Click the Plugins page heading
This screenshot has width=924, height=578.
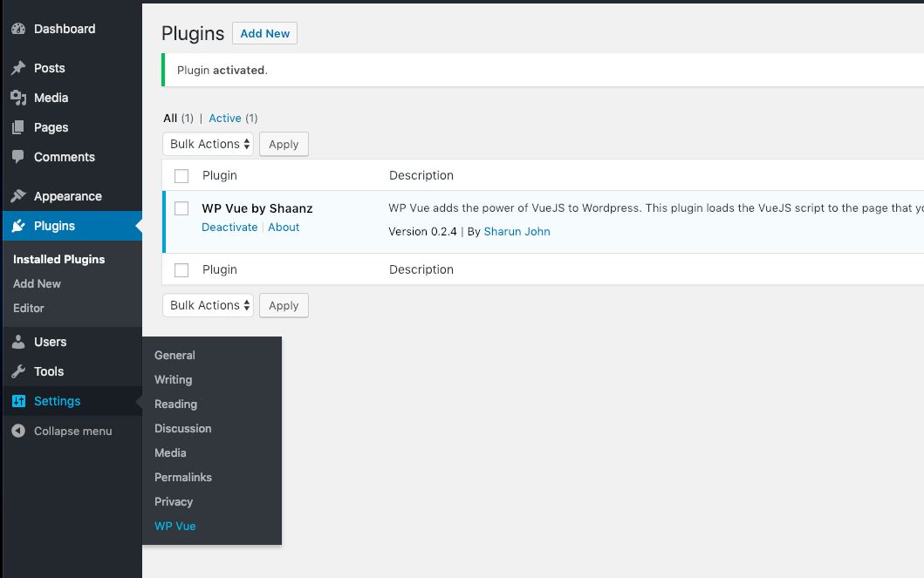(x=193, y=33)
